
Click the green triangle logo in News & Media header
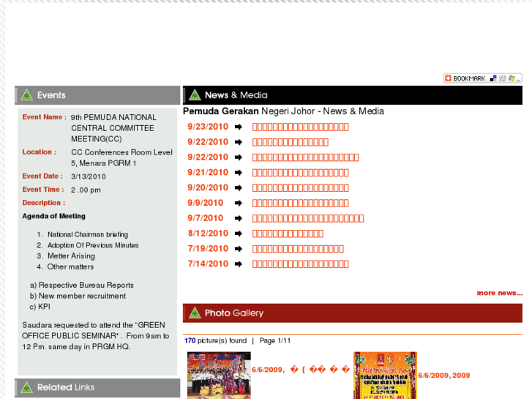click(195, 95)
